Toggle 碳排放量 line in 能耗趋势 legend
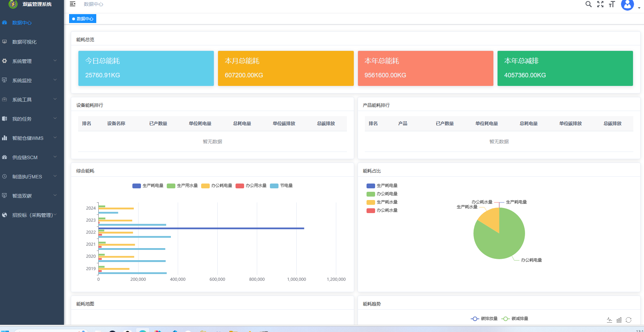This screenshot has height=332, width=644. (484, 319)
